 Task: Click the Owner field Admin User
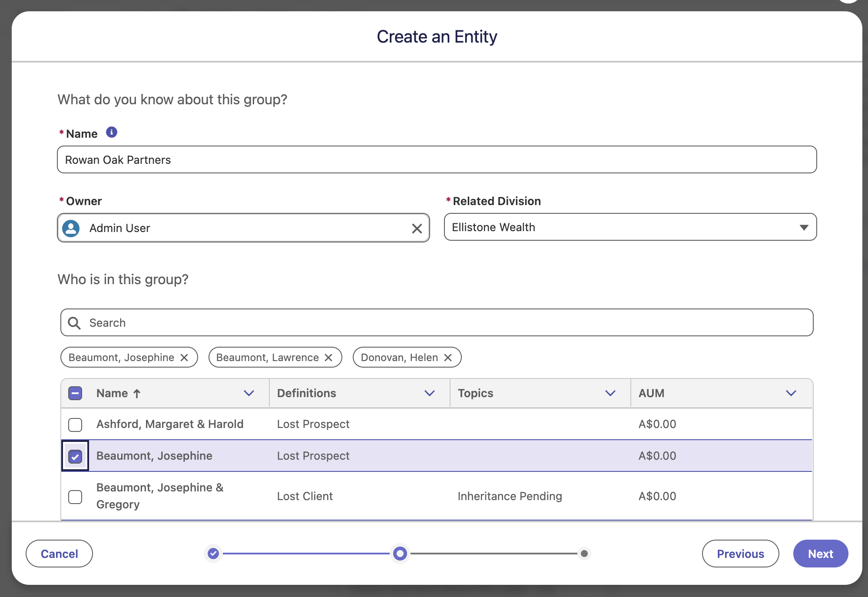click(x=243, y=228)
